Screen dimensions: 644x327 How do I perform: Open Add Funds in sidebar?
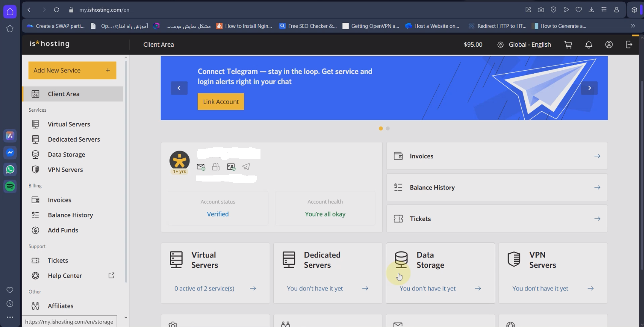pos(63,230)
